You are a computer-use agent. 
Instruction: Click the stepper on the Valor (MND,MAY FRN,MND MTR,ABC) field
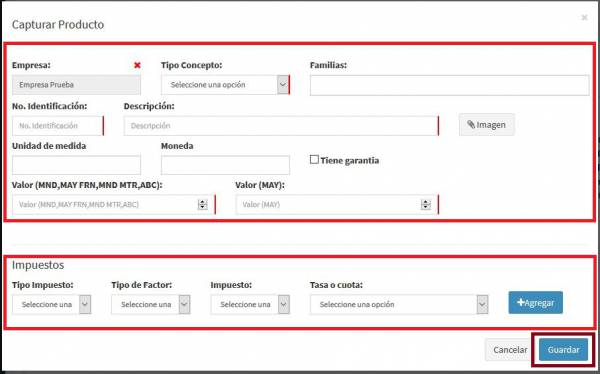tap(202, 205)
